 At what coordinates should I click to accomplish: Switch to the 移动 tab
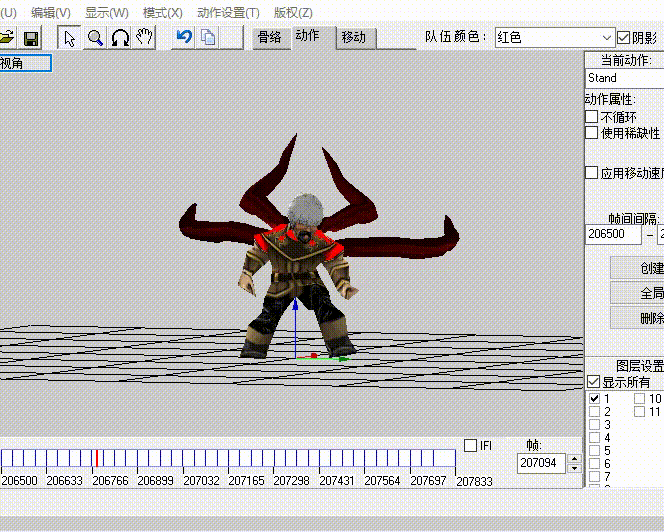[354, 38]
